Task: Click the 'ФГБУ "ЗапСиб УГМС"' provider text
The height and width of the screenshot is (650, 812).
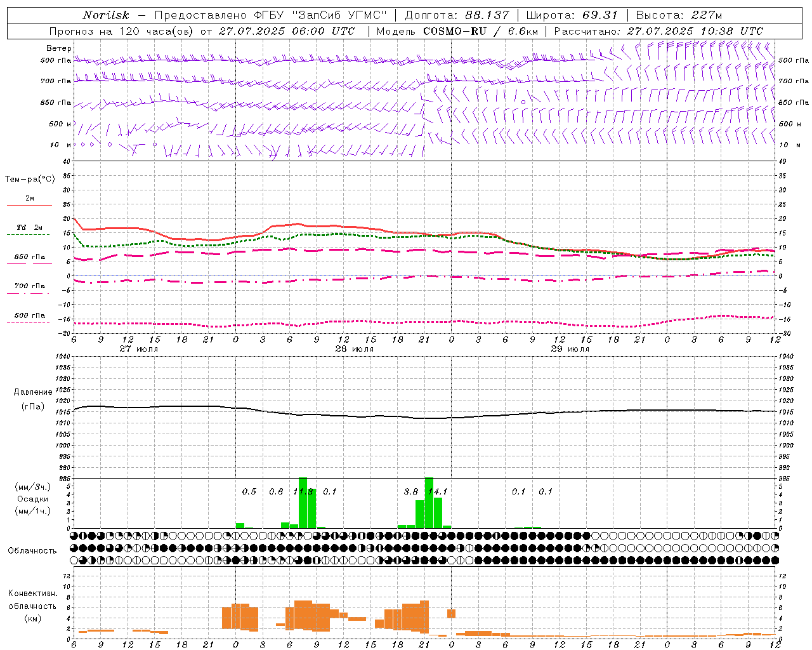Action: click(x=320, y=15)
